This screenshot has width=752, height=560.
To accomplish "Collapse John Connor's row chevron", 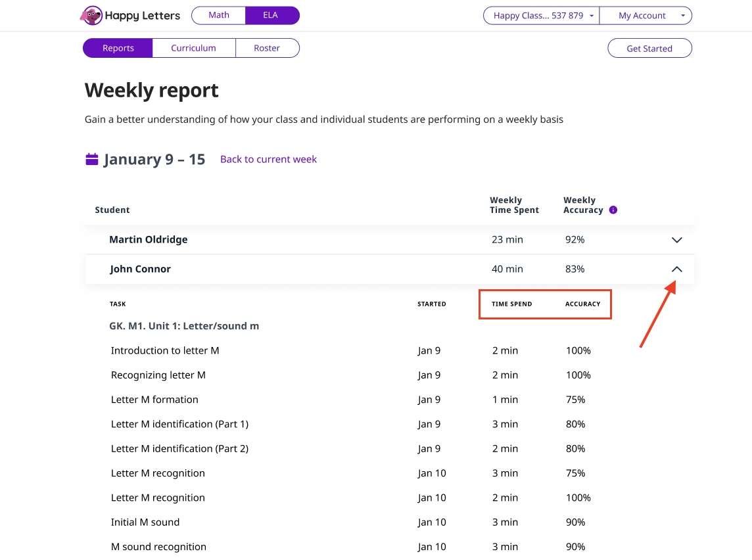I will click(x=677, y=269).
